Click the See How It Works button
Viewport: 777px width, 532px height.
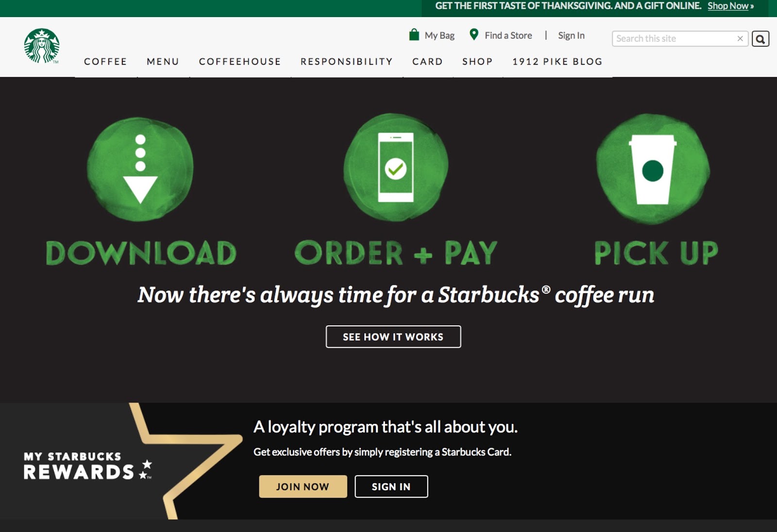point(393,336)
